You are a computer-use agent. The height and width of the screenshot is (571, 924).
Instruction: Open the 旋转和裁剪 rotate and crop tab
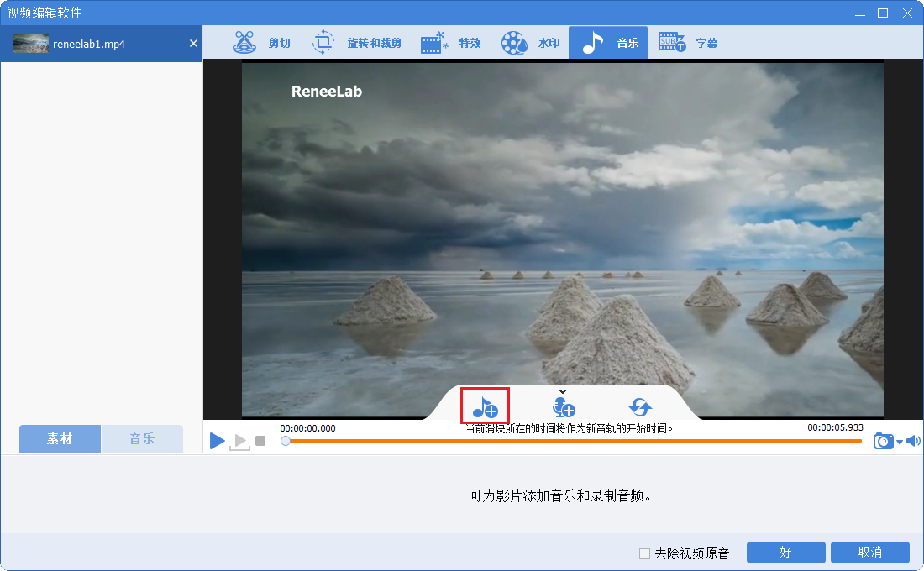pos(356,43)
